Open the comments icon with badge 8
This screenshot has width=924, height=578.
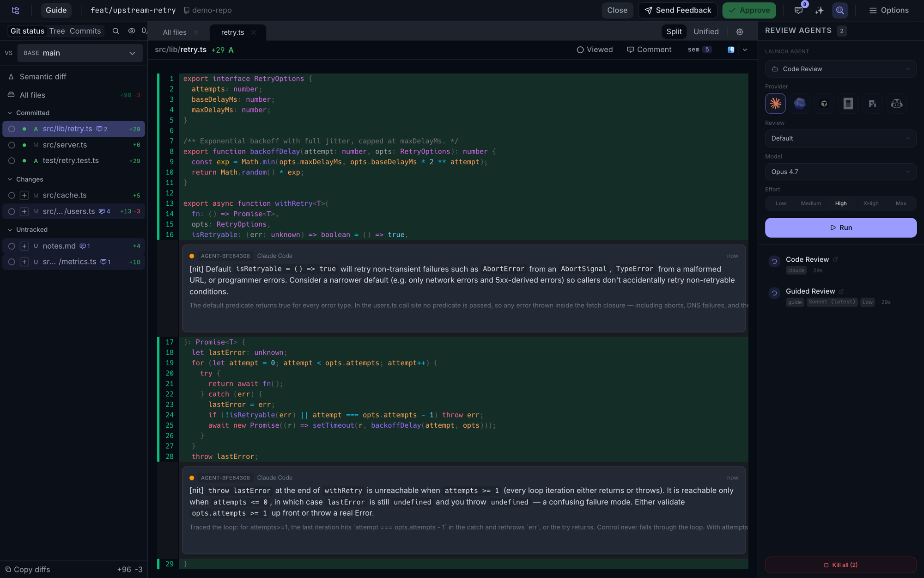798,10
